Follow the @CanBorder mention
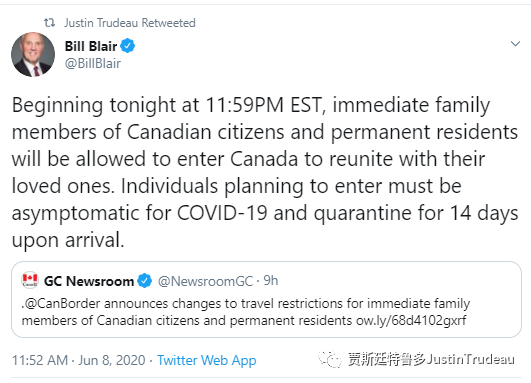The image size is (531, 383). [61, 303]
